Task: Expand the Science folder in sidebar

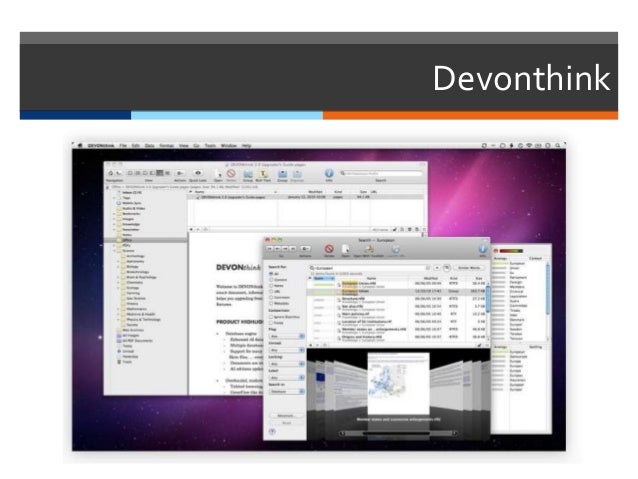Action: 114,251
